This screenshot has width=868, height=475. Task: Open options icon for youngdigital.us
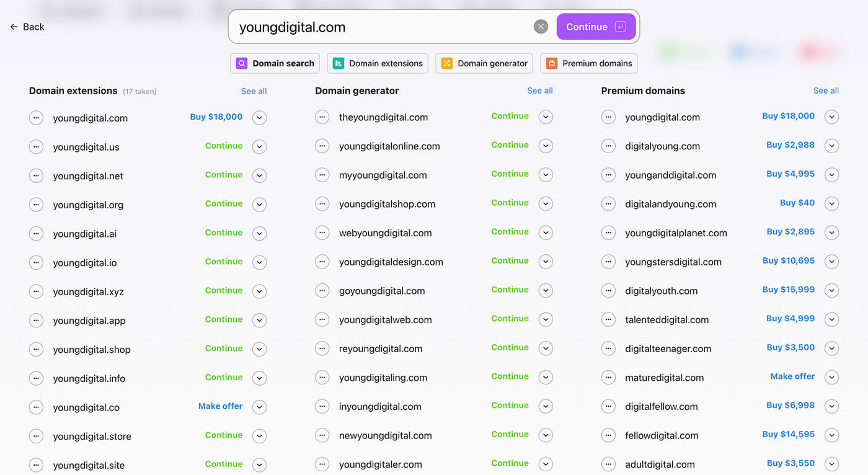point(36,147)
